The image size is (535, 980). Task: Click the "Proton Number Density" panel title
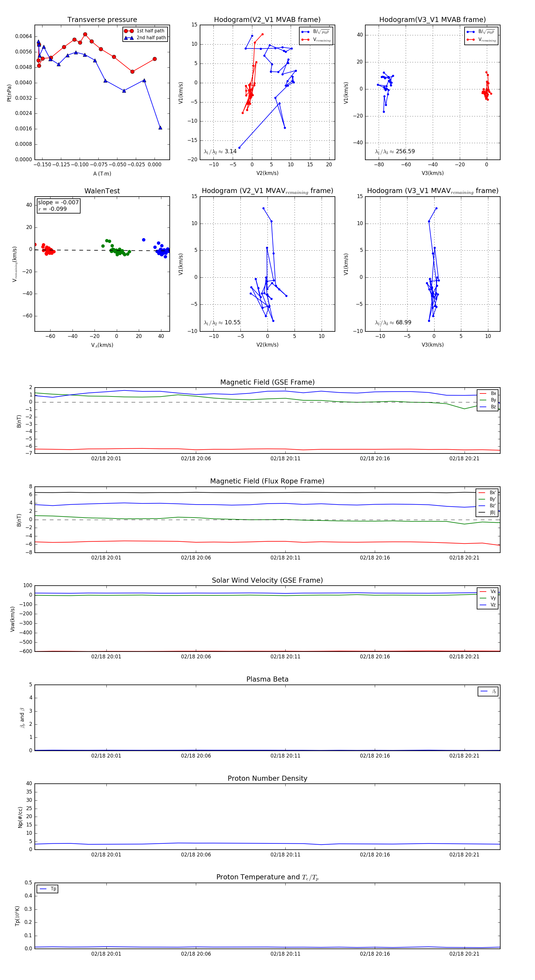[x=267, y=778]
